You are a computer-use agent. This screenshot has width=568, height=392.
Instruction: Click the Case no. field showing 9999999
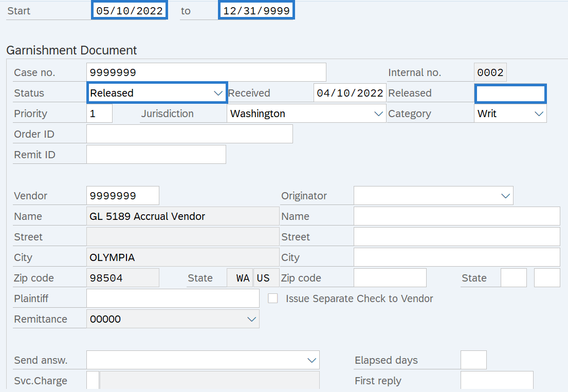206,72
